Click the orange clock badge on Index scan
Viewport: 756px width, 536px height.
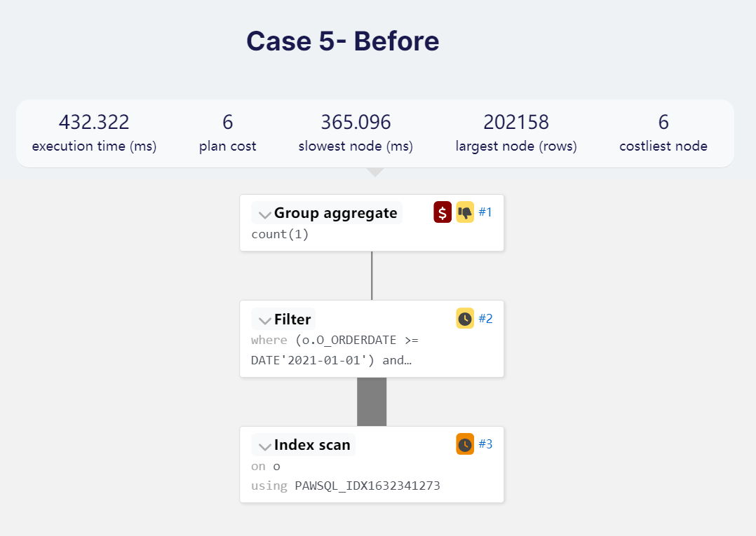(465, 444)
